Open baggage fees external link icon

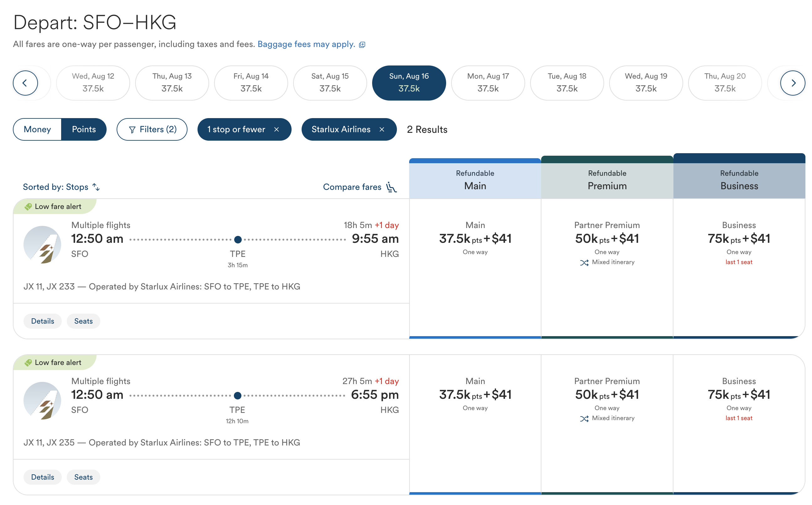(362, 45)
